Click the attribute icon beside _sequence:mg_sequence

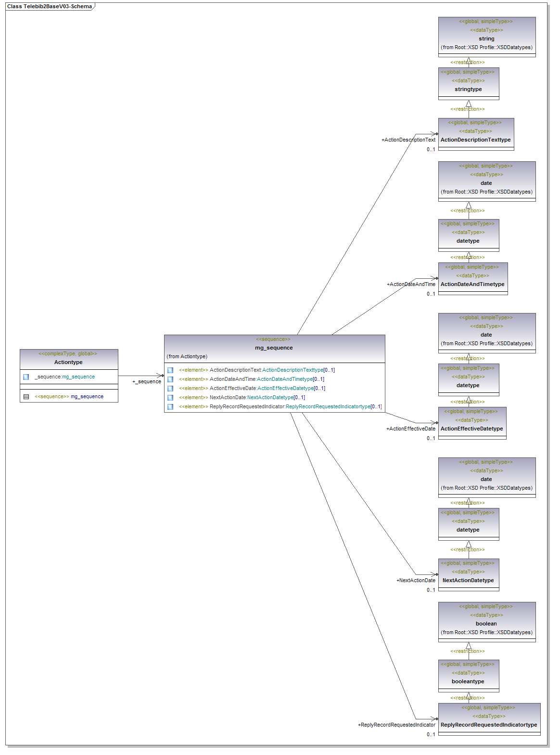26,377
